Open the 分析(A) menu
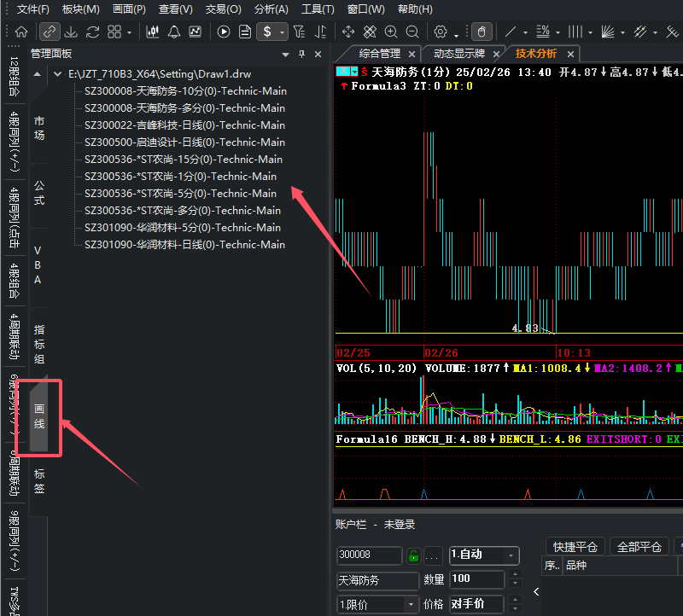Screen dimensions: 683x616 (x=271, y=9)
